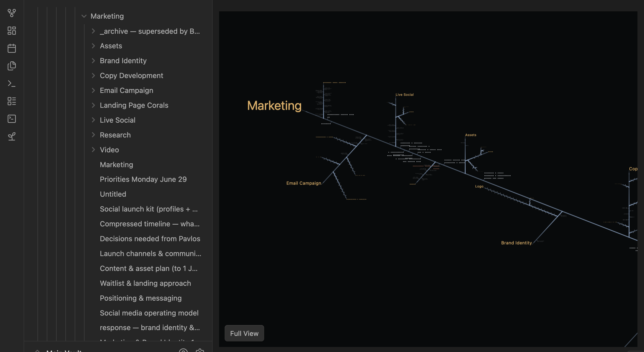Open 'Social media operating model' note
644x352 pixels.
[149, 313]
